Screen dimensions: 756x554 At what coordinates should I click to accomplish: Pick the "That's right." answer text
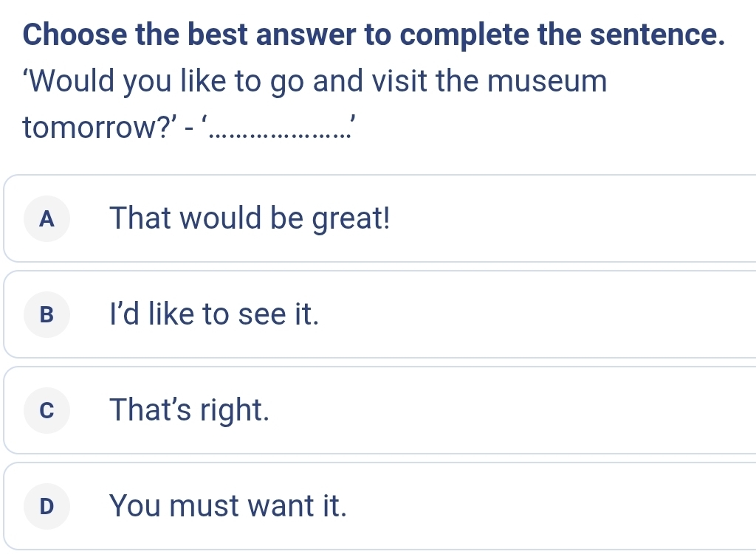[x=188, y=410]
